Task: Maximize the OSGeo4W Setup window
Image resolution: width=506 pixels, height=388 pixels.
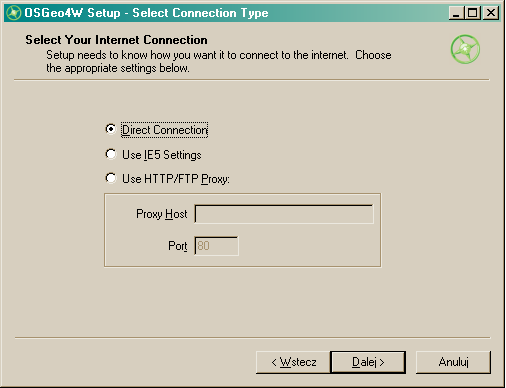Action: [472, 13]
